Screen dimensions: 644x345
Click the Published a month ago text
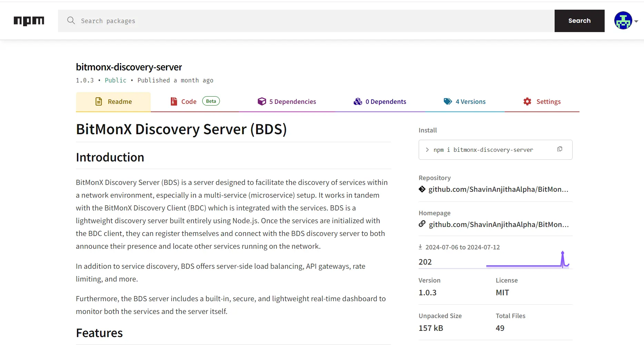click(175, 80)
